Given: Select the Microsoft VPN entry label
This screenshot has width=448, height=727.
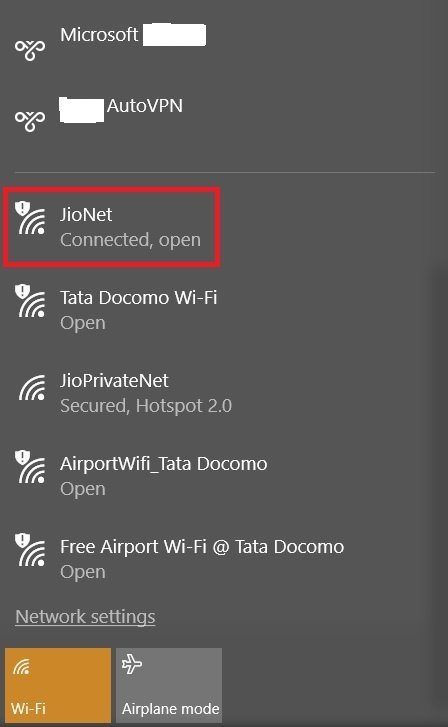Looking at the screenshot, I should tap(133, 35).
